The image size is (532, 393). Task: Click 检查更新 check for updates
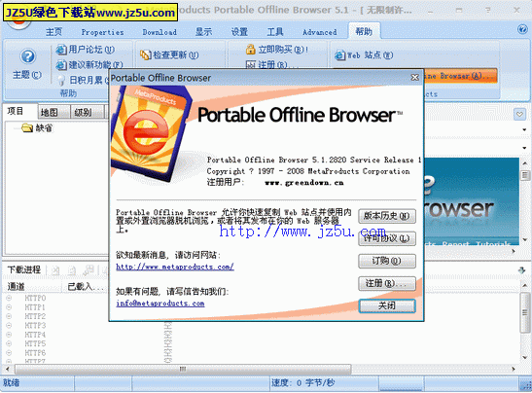169,55
